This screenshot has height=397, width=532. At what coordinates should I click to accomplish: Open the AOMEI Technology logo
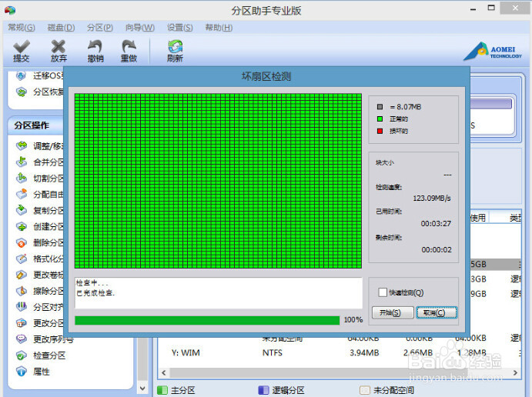tap(493, 52)
